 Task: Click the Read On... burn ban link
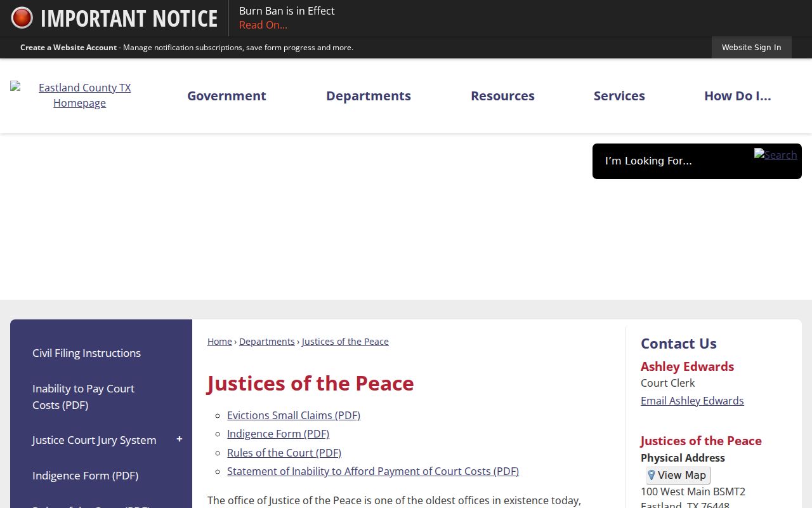(x=263, y=25)
